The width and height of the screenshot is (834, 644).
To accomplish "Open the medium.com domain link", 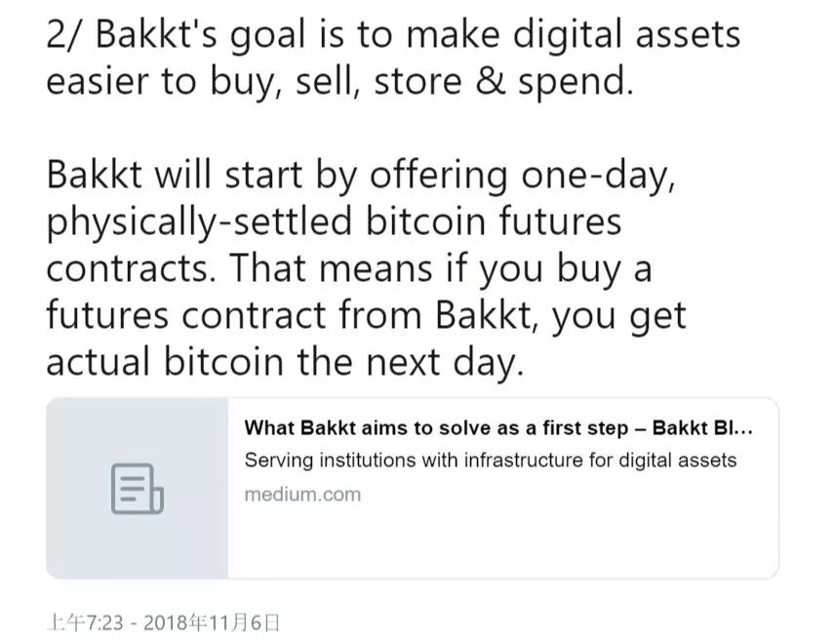I will pos(302,495).
